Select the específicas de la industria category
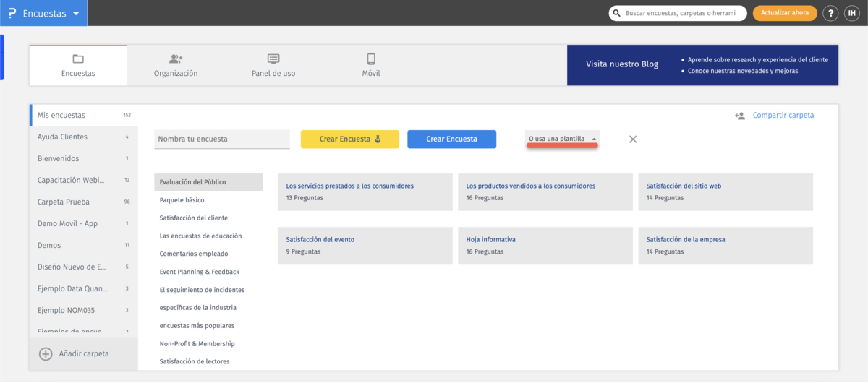868x383 pixels. click(x=208, y=308)
